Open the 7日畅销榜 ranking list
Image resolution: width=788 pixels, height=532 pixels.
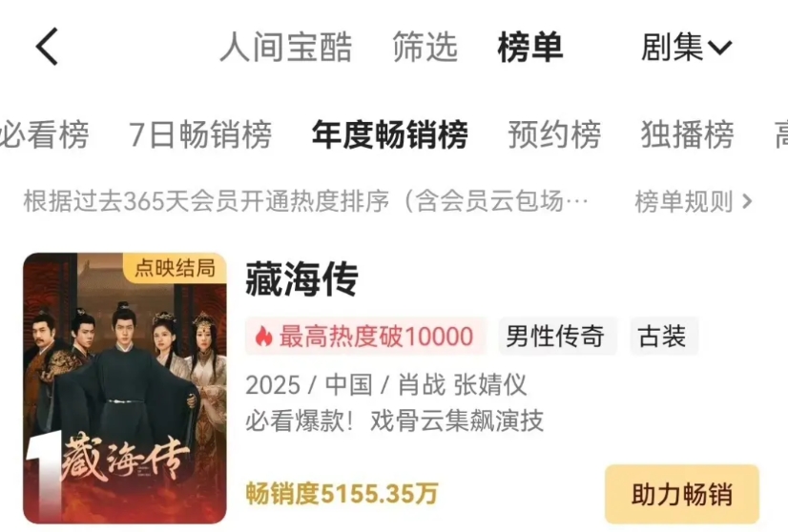tap(200, 134)
